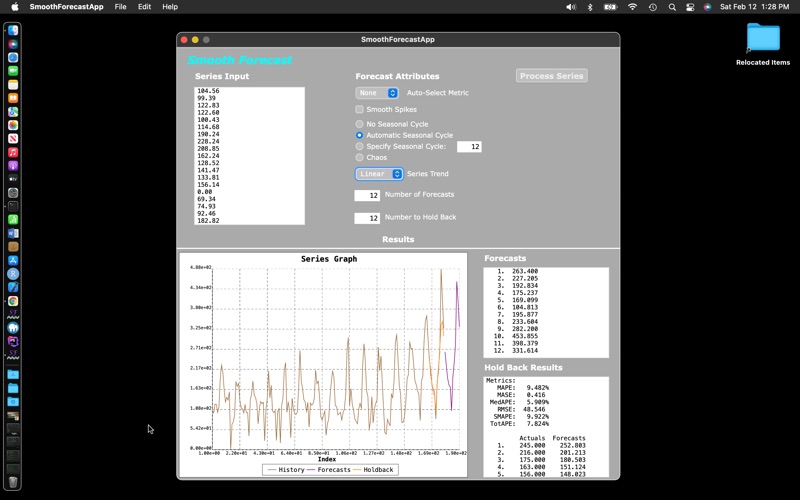Open the Apple menu
This screenshot has height=500, width=800.
[15, 7]
